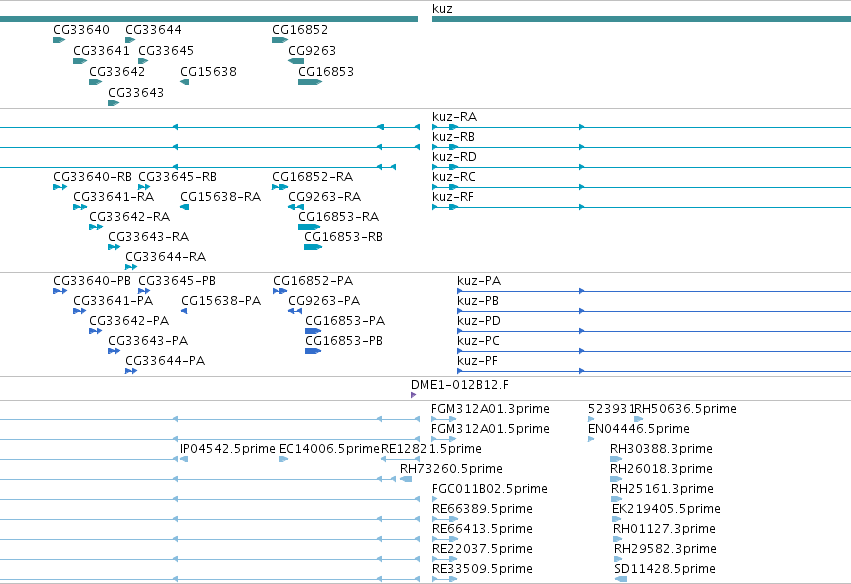
Task: Select the CG15638-PA protein arrow
Action: pyautogui.click(x=184, y=312)
